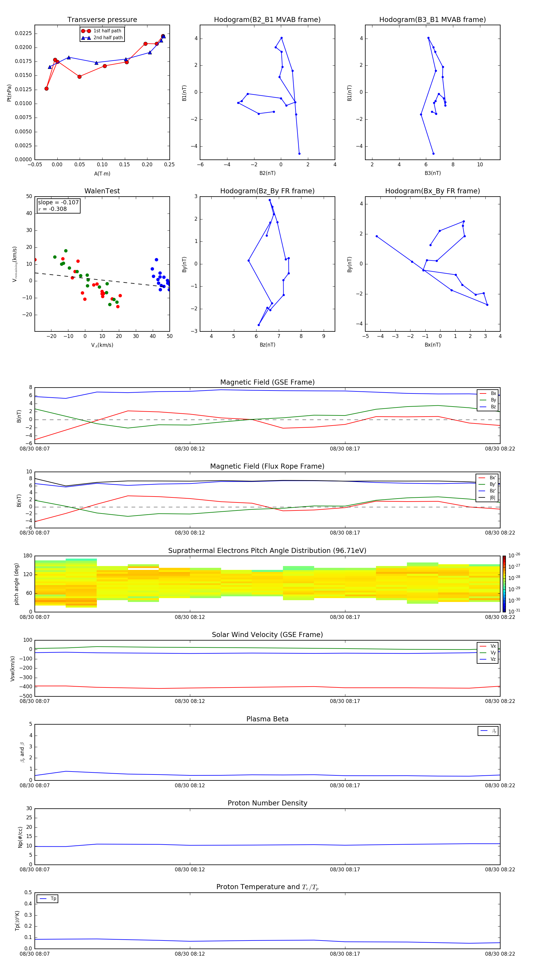
Task: Click '08/30 08:07' tick under solar wind plot
Action: [35, 701]
